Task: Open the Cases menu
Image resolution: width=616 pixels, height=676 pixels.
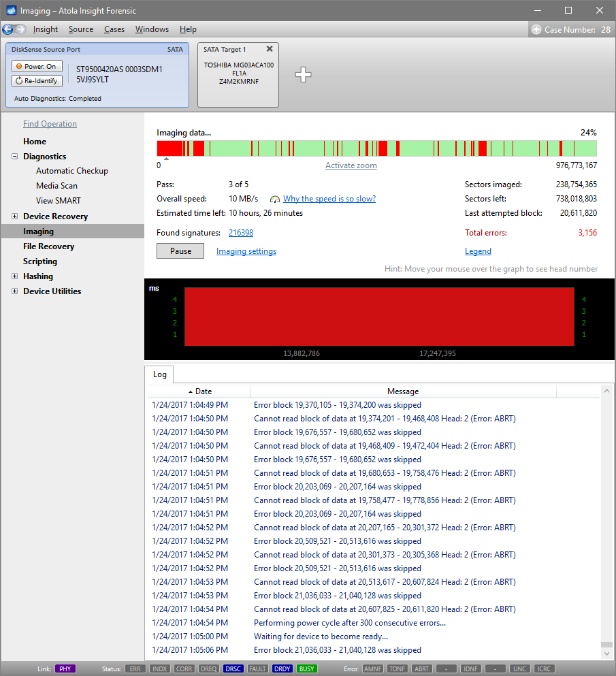Action: 114,29
